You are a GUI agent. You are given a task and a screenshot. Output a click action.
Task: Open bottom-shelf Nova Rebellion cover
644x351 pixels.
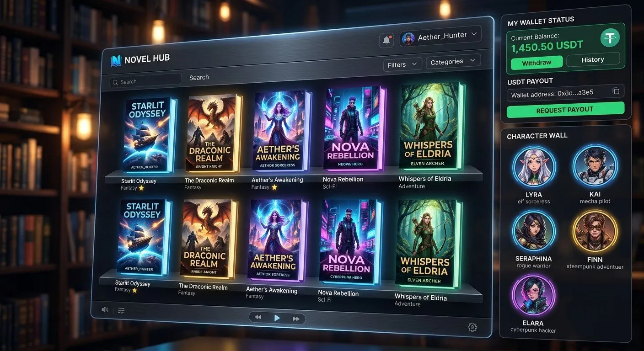pos(350,242)
